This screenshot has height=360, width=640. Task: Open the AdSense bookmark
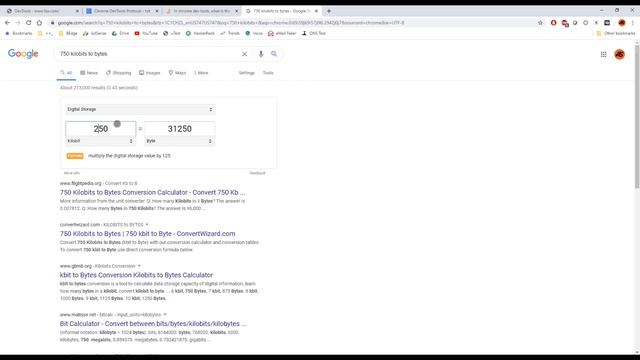click(x=95, y=33)
